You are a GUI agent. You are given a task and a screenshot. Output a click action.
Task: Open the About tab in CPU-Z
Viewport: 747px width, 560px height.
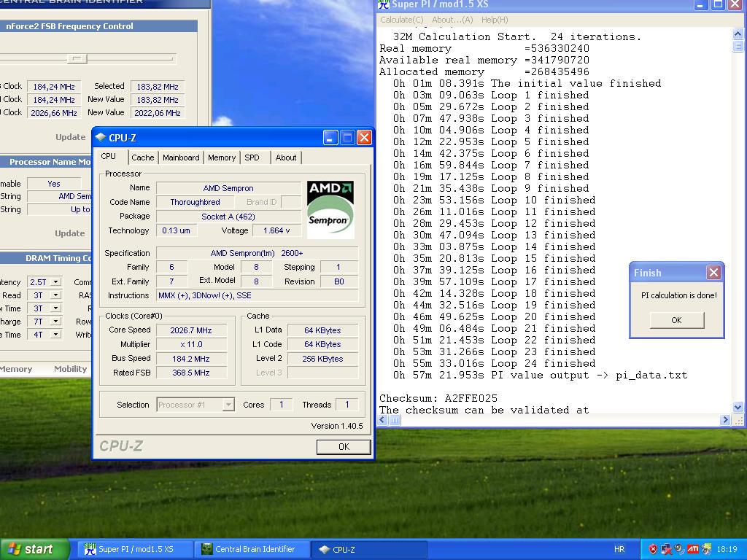(x=286, y=157)
